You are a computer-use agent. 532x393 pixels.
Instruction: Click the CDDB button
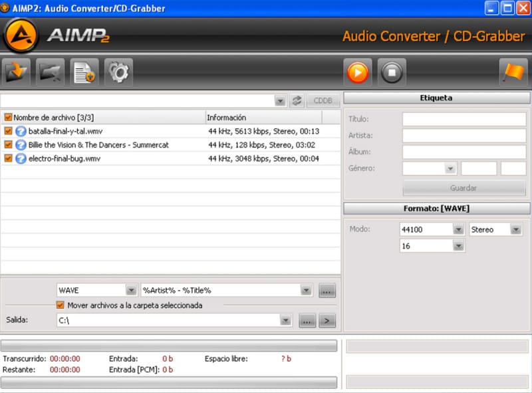point(323,100)
